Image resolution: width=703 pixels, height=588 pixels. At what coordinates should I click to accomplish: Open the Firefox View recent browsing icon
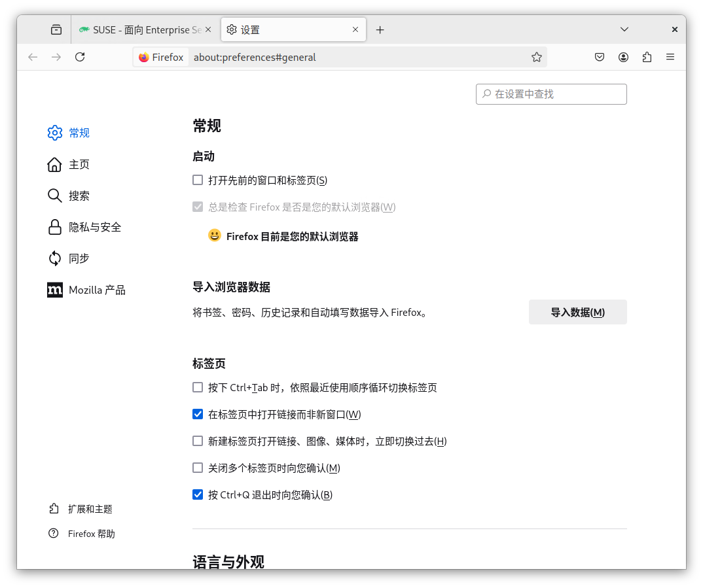(x=56, y=29)
